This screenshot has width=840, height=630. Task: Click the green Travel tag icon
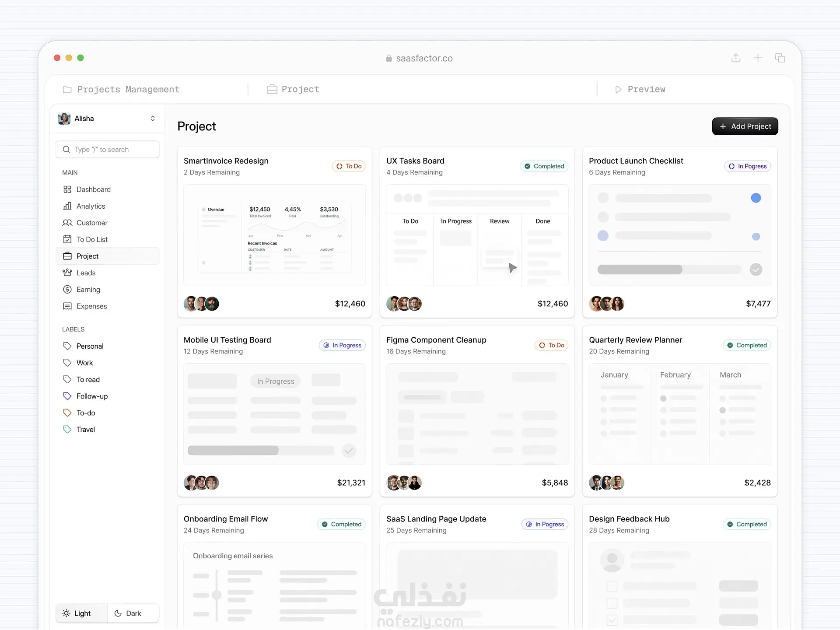(67, 429)
